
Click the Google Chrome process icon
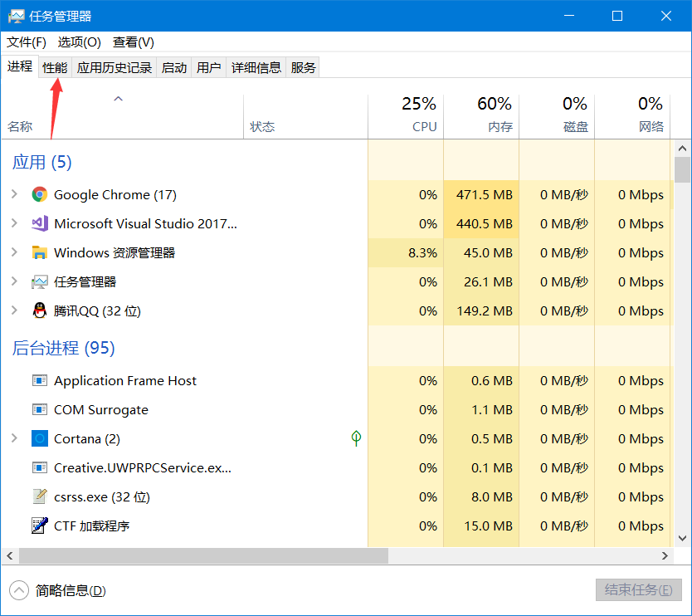pyautogui.click(x=39, y=194)
